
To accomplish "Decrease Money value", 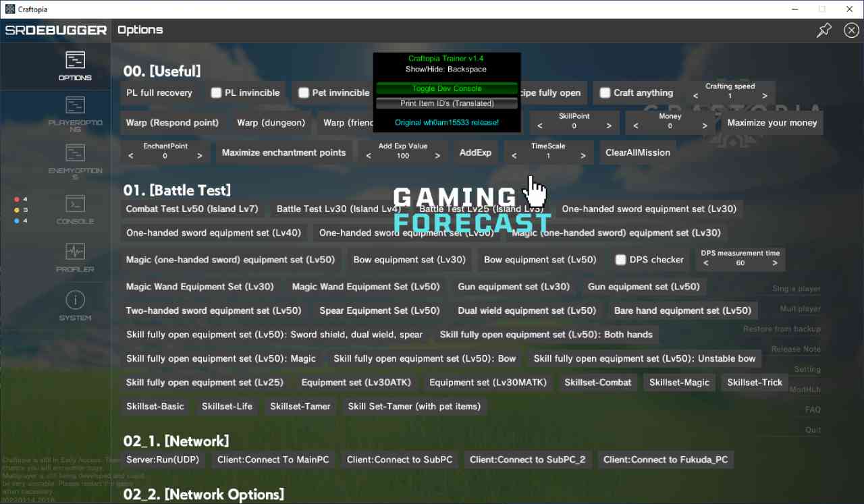I will click(636, 126).
